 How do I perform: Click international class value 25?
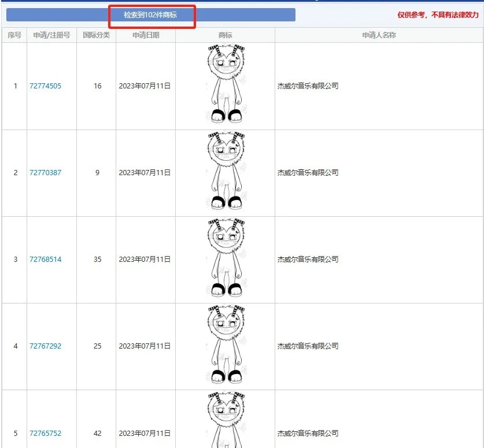[x=98, y=346]
